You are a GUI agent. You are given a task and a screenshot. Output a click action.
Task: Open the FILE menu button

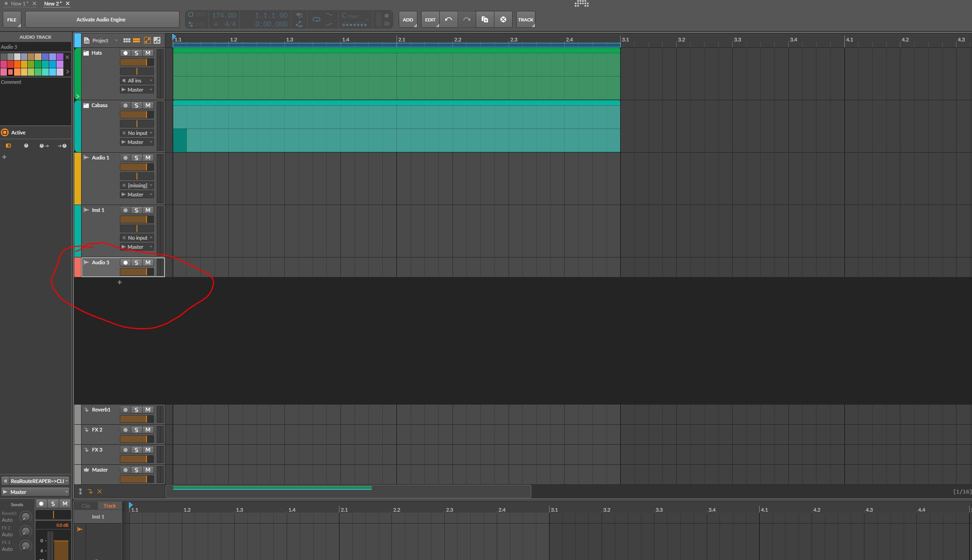(x=12, y=20)
